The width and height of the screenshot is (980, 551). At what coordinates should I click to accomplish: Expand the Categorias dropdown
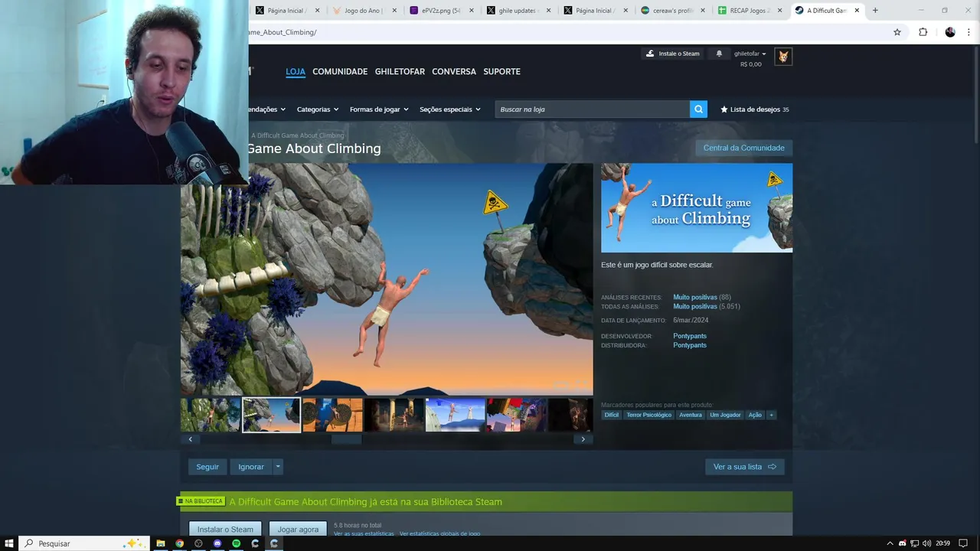point(318,109)
